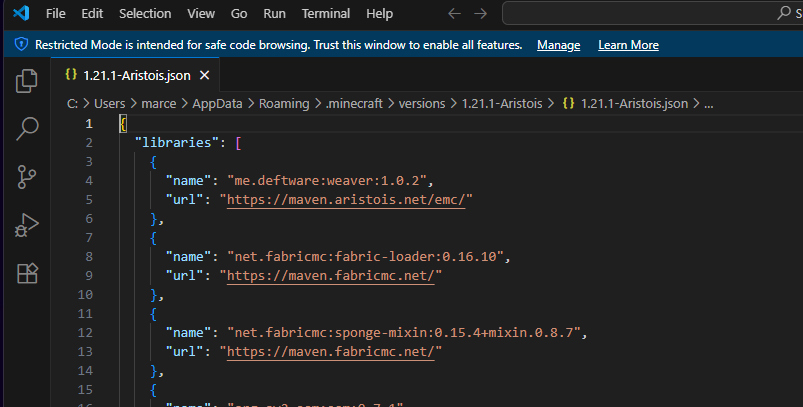Click the Restricted Mode banner message

279,45
